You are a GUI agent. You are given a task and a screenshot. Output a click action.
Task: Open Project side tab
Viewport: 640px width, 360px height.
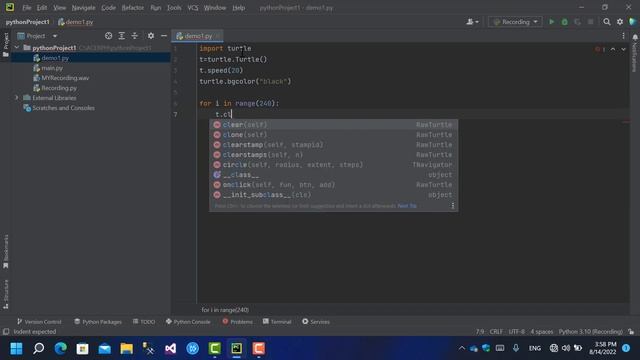coord(6,45)
